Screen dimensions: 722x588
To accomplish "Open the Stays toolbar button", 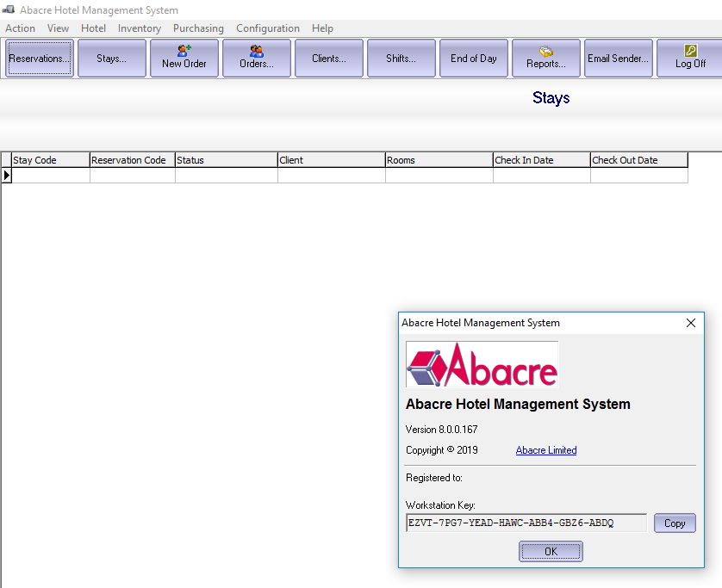I will [x=111, y=58].
